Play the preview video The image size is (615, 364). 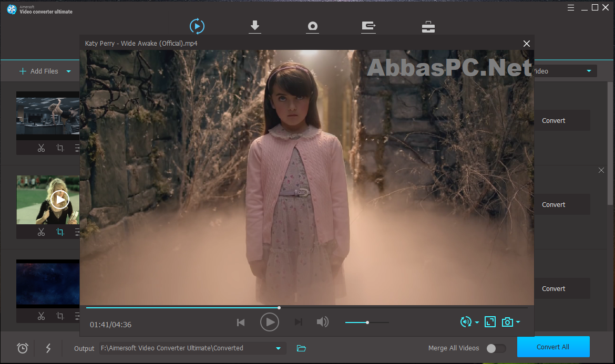click(x=270, y=322)
